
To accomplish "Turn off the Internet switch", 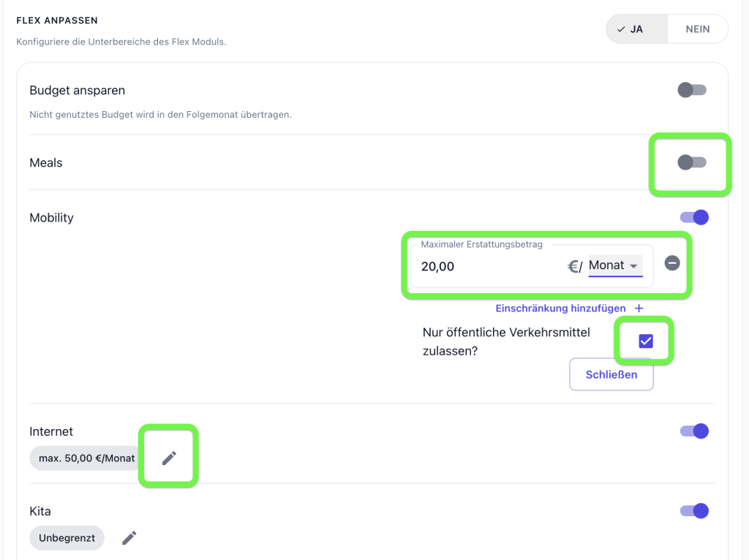I will [694, 431].
